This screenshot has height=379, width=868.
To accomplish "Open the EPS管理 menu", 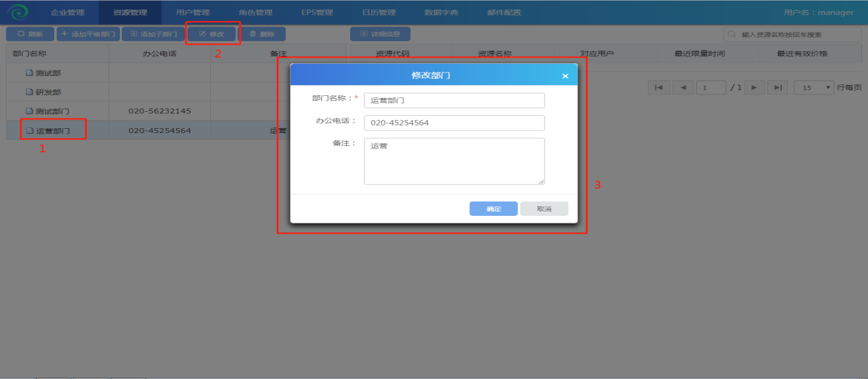I will point(317,12).
